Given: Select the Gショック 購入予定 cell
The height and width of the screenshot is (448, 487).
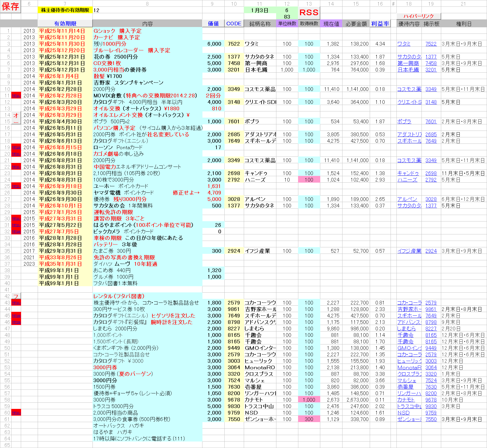Looking at the screenshot, I should point(148,31).
